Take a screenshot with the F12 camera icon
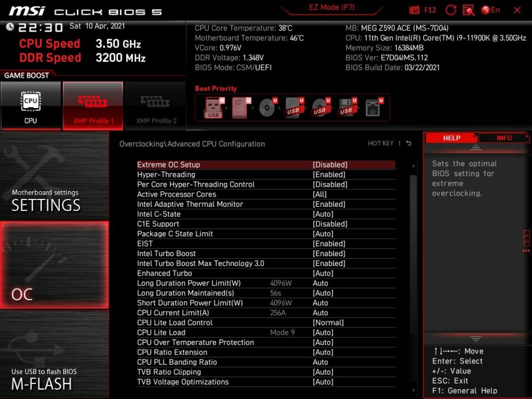Screen dimensions: 532x399 tap(415, 10)
